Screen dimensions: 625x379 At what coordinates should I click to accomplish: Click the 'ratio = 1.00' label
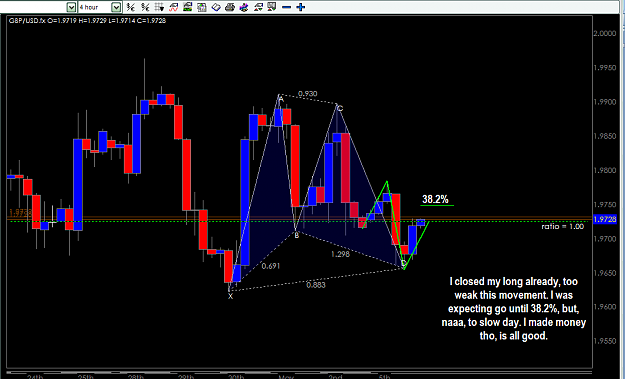[562, 226]
